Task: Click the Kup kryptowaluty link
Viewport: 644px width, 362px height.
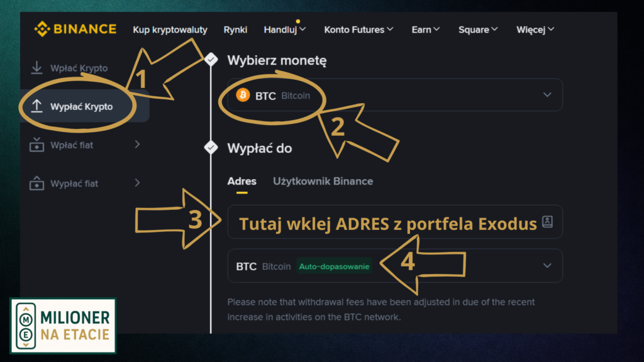Action: pos(170,30)
